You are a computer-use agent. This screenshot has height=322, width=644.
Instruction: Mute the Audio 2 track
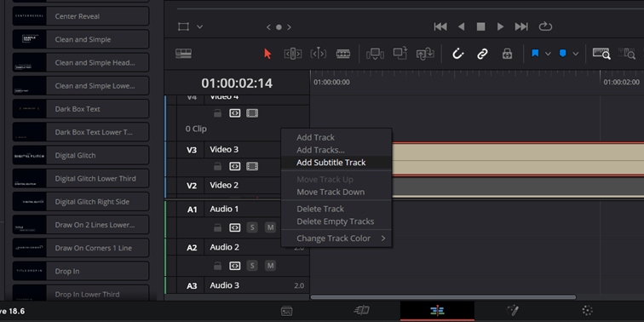point(270,266)
